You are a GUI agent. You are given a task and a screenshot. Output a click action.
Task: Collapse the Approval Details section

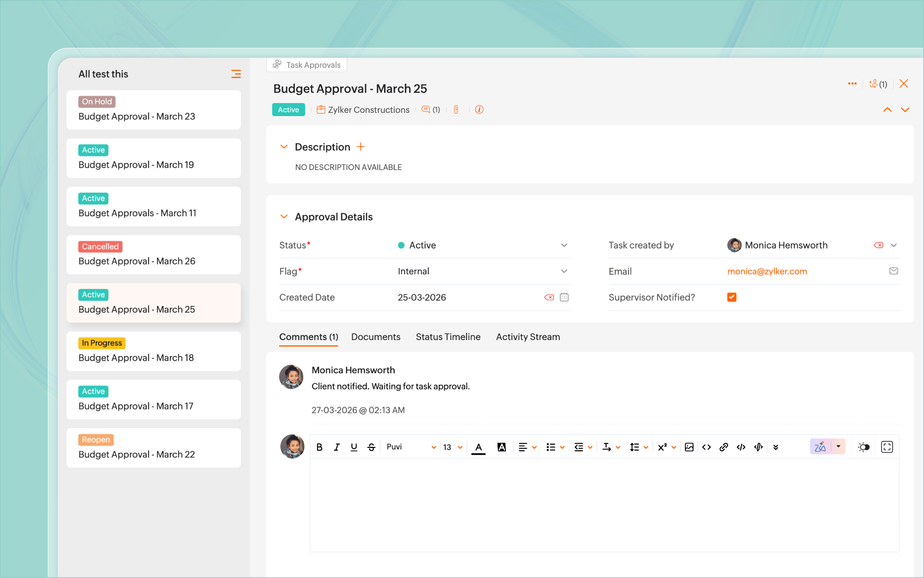[x=284, y=217]
